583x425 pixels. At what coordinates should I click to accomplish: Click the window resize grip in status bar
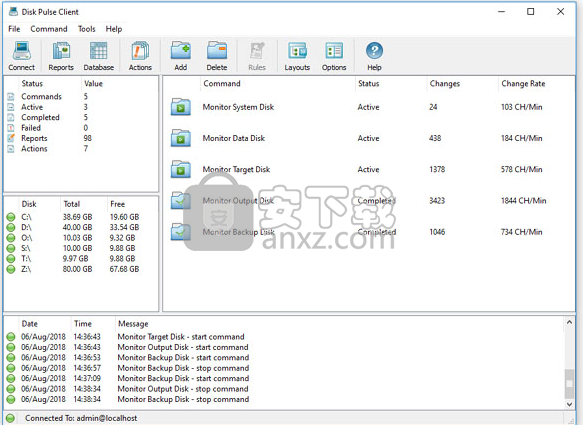click(x=571, y=420)
